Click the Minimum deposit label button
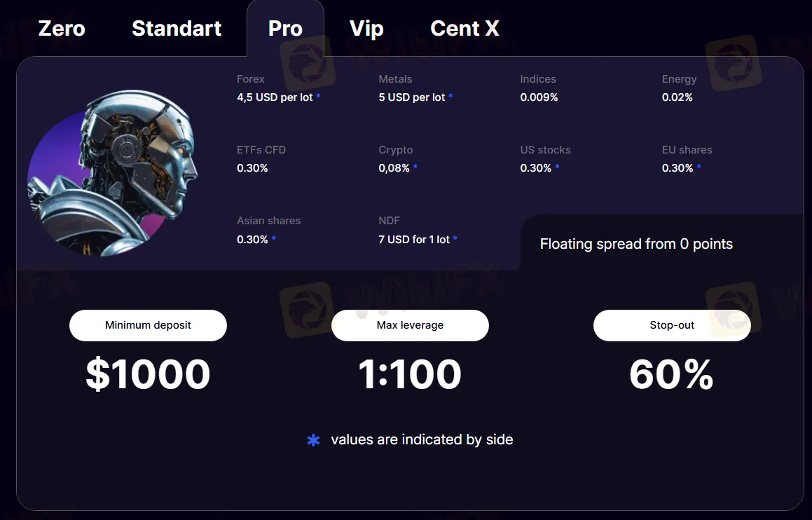Image resolution: width=812 pixels, height=520 pixels. [x=148, y=325]
